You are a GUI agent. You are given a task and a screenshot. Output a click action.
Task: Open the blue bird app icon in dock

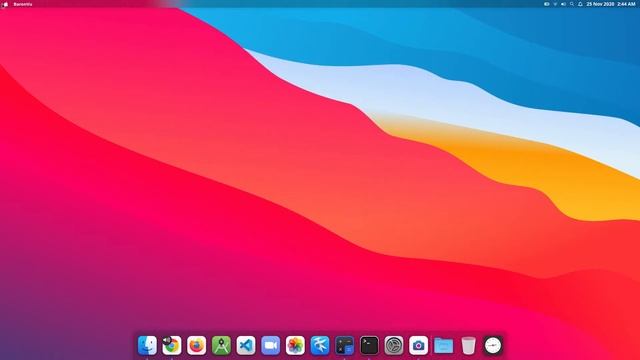(x=320, y=346)
